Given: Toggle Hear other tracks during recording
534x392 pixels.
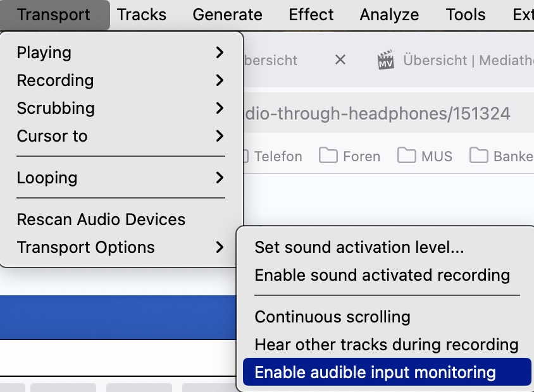Looking at the screenshot, I should [386, 345].
